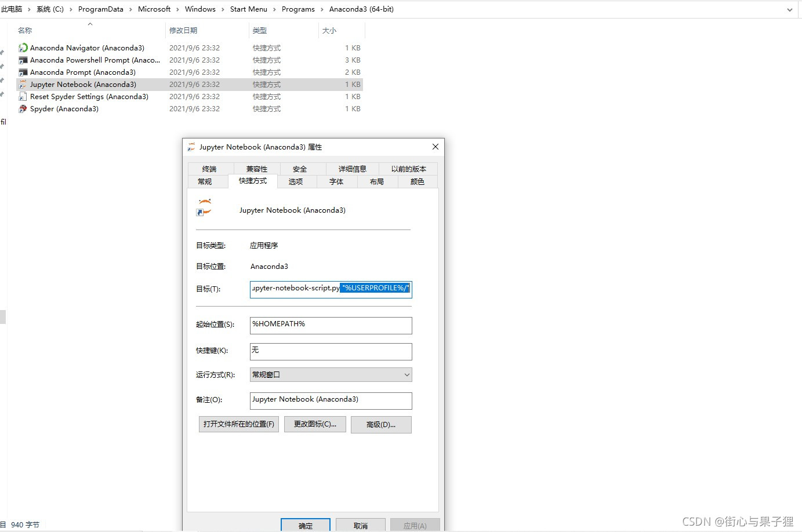Click the 起始位置 field containing %HOMEPATH%
802x532 pixels.
331,325
